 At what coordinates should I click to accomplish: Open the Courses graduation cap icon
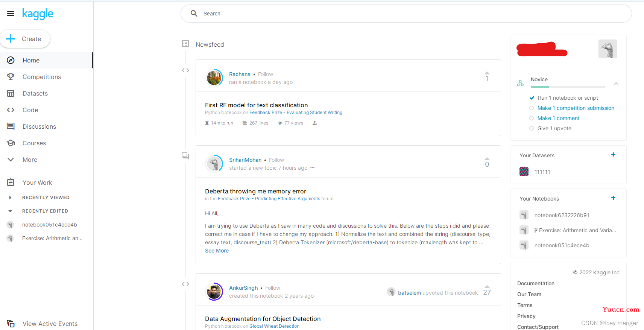pos(11,143)
